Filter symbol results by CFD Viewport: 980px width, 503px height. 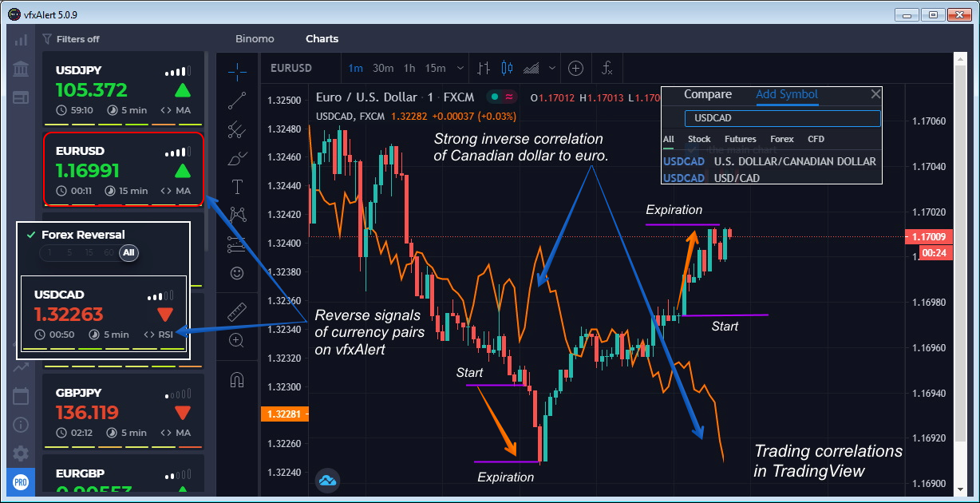click(x=816, y=139)
